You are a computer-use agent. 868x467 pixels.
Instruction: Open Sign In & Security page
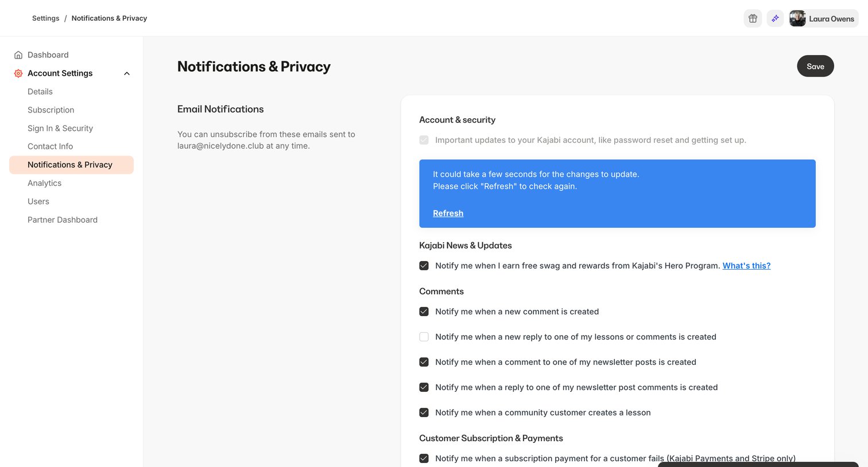[x=60, y=129]
